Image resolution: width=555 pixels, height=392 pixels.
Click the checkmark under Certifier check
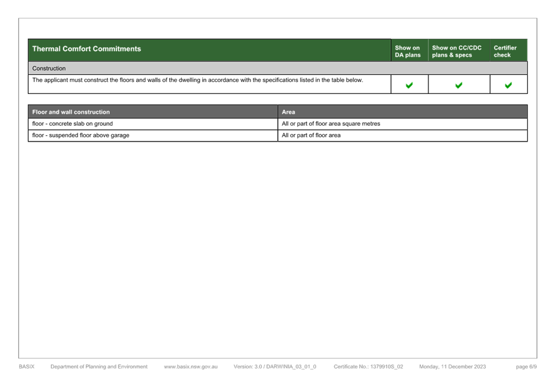509,85
